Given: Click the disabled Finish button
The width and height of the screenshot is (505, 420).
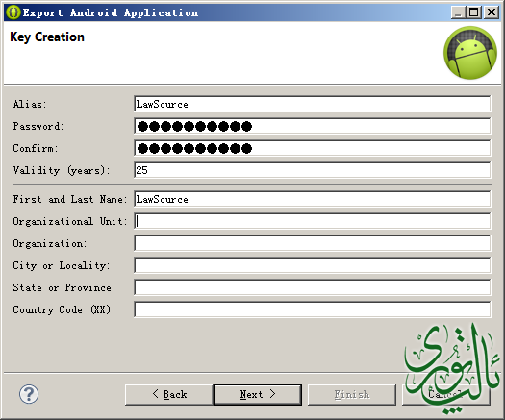Looking at the screenshot, I should pos(352,394).
